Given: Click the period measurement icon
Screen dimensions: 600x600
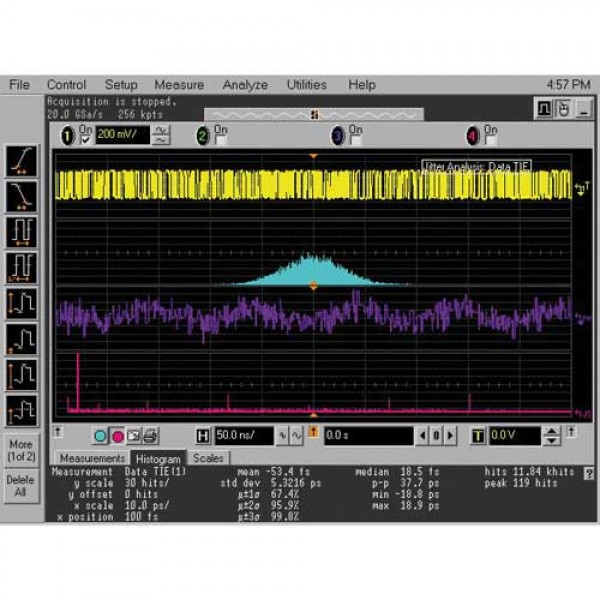Looking at the screenshot, I should pyautogui.click(x=22, y=230).
